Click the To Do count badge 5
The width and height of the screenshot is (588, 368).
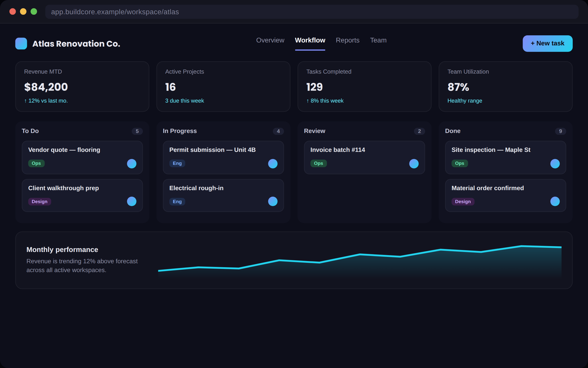pos(137,131)
